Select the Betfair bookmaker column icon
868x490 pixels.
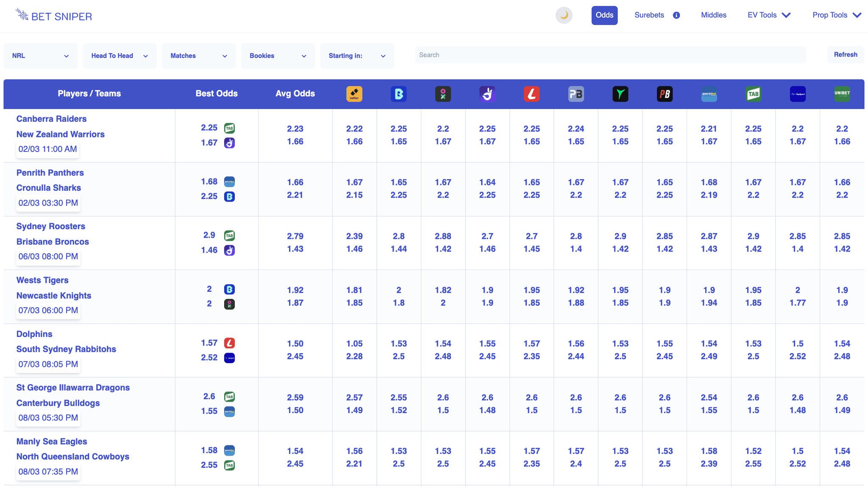(355, 94)
